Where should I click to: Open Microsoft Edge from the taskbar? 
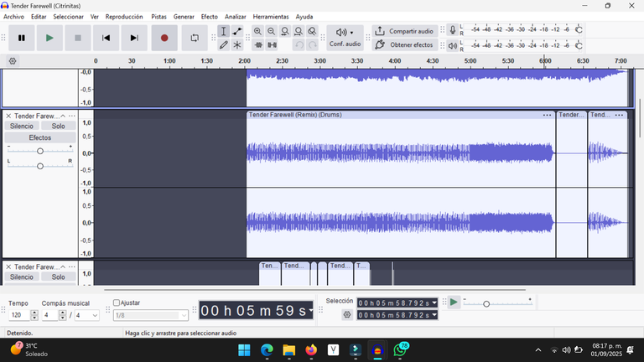point(267,350)
